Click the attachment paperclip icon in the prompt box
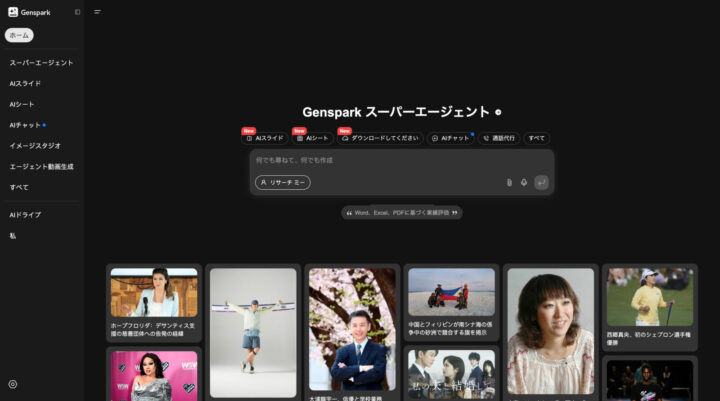The image size is (720, 401). (509, 182)
